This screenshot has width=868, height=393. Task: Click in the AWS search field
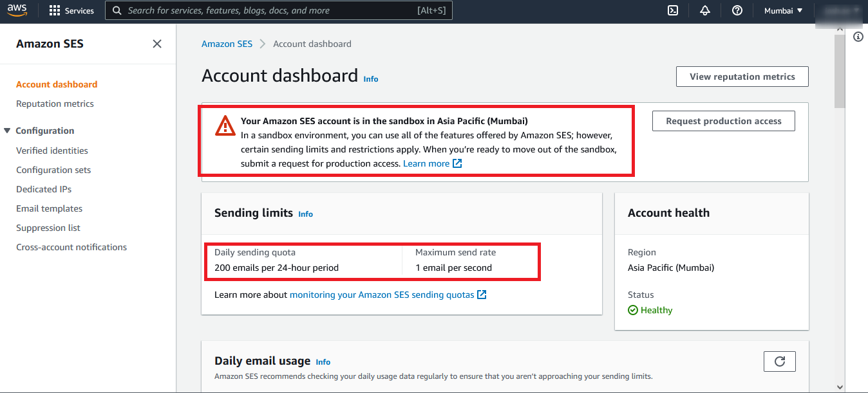(278, 10)
